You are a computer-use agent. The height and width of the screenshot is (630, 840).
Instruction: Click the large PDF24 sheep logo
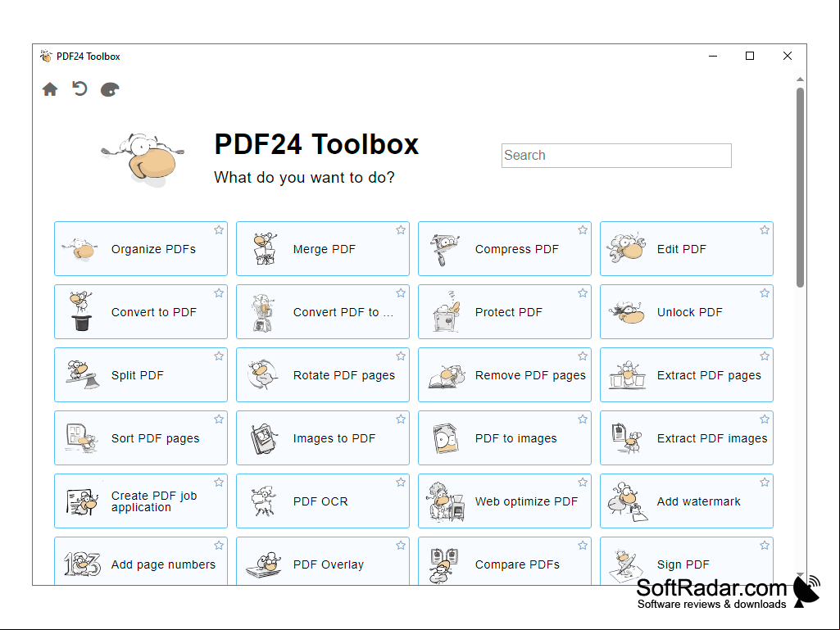coord(143,161)
